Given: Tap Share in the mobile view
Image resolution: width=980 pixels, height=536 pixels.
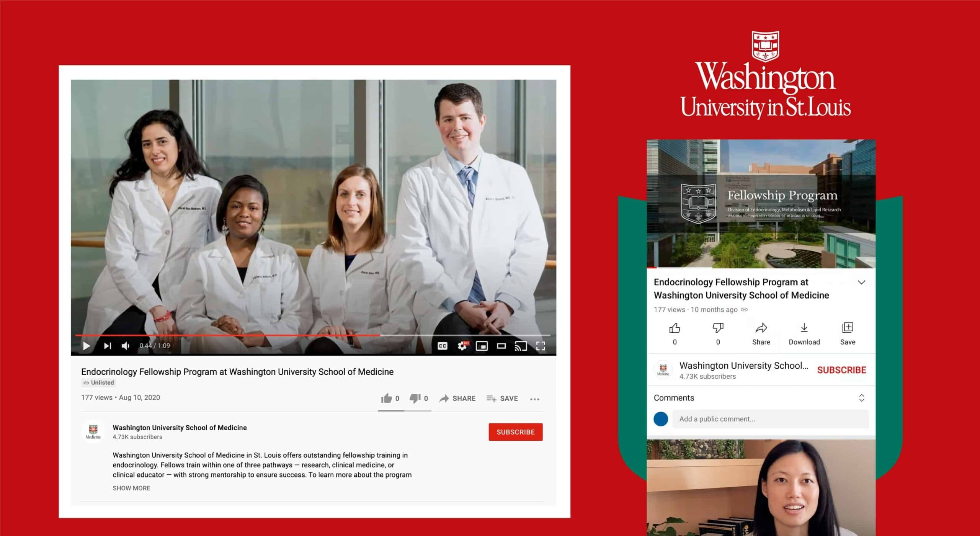Looking at the screenshot, I should 761,334.
